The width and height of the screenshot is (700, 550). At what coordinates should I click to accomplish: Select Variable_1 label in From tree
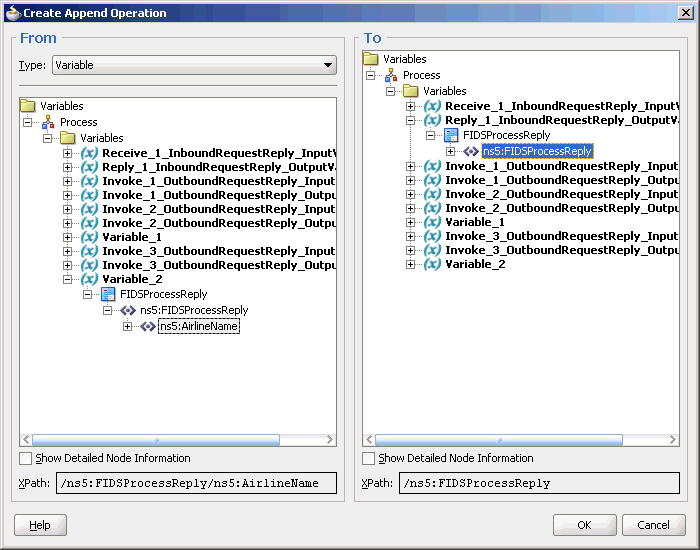pyautogui.click(x=132, y=237)
